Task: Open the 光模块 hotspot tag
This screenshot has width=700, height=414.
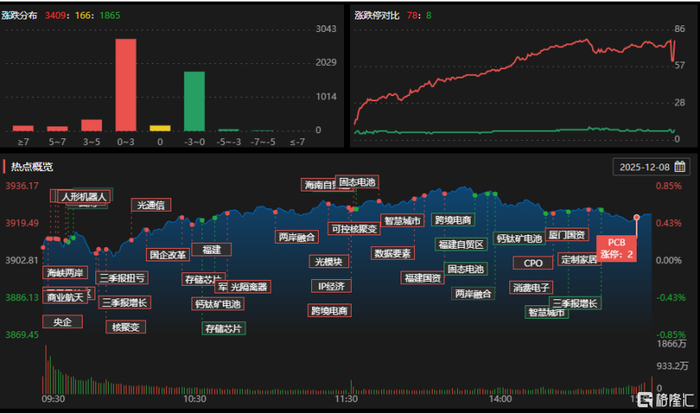Action: 329,261
